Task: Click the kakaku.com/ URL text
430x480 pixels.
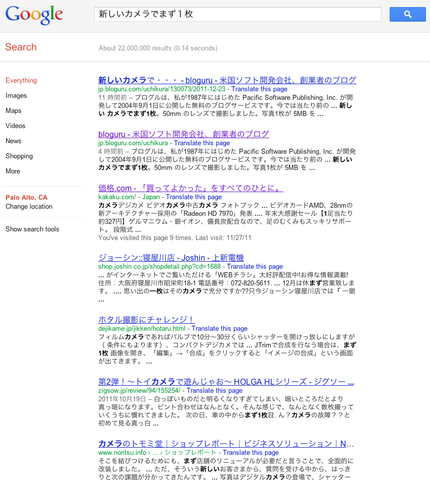Action: [x=117, y=197]
